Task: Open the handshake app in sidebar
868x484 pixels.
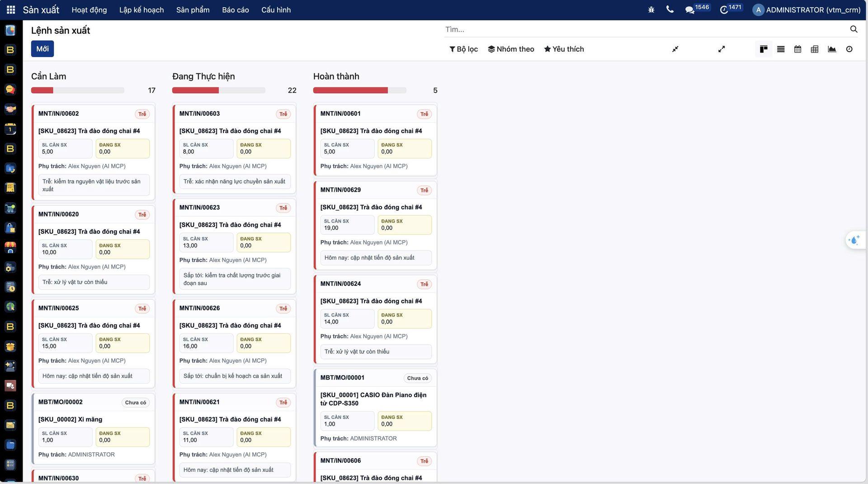Action: pos(10,109)
